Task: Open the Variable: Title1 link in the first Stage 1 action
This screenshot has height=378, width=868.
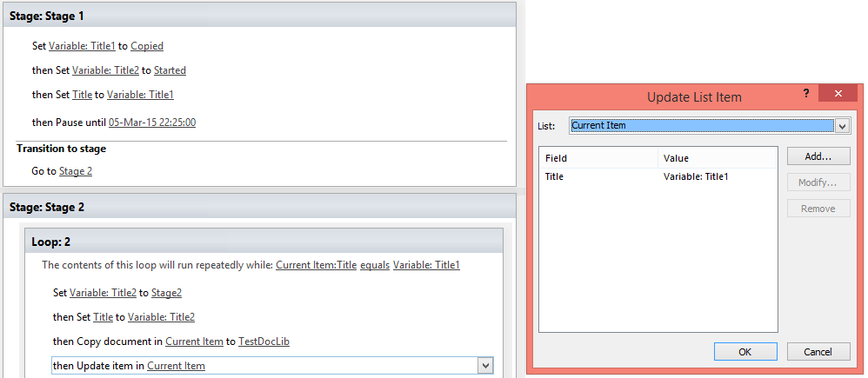Action: click(82, 46)
